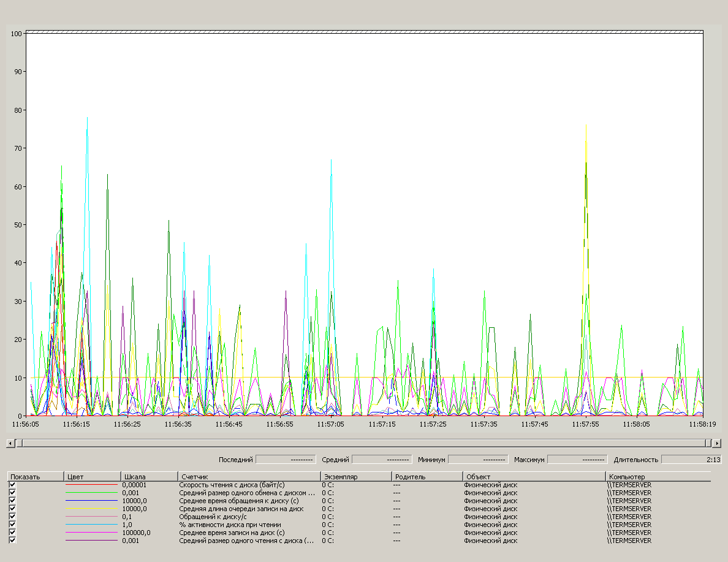
Task: Sort counters by "Счетчик" column header
Action: (x=249, y=477)
